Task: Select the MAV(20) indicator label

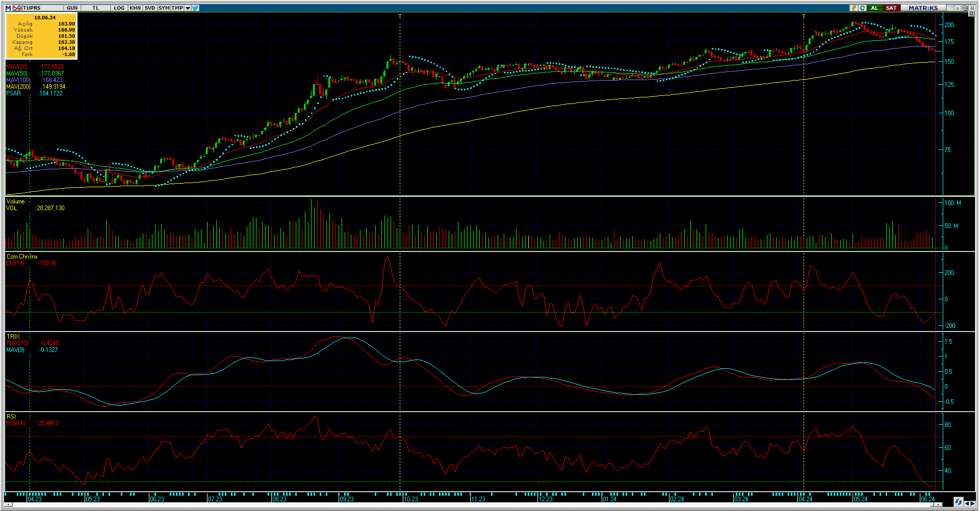Action: point(17,67)
